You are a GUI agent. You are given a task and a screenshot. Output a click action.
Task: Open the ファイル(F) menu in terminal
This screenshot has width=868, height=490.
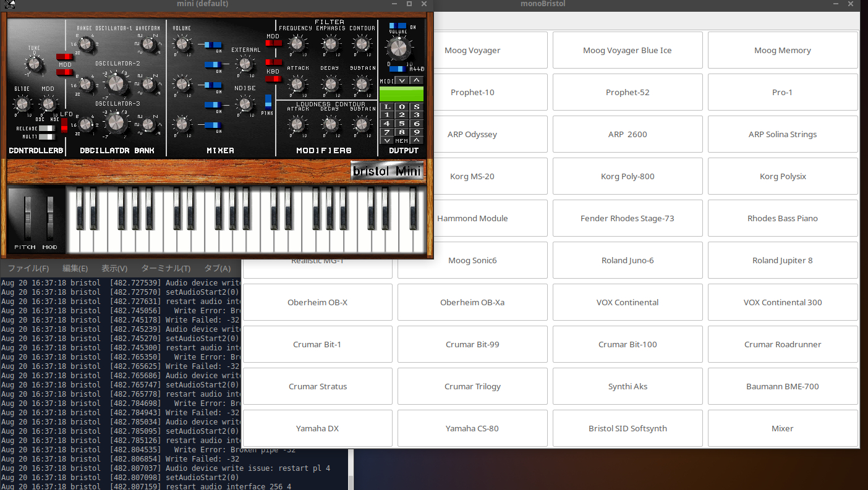coord(28,268)
